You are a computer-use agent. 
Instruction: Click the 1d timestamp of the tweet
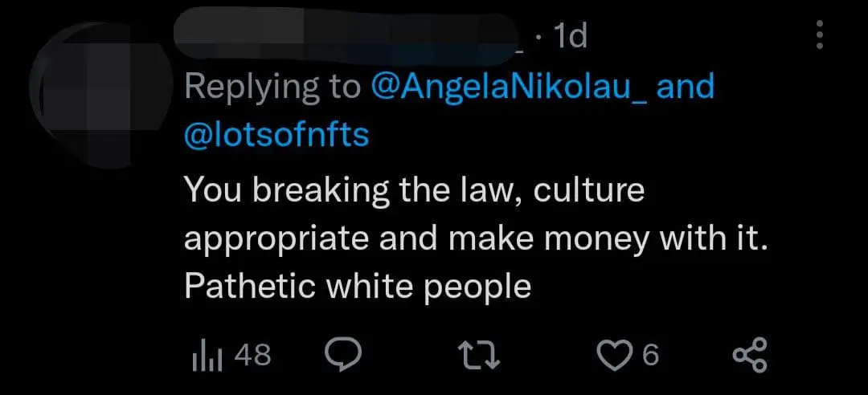click(x=570, y=36)
